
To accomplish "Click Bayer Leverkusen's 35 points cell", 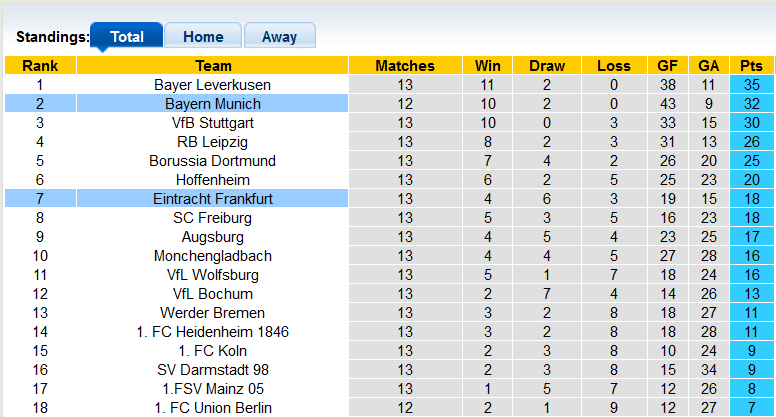I will coord(751,85).
